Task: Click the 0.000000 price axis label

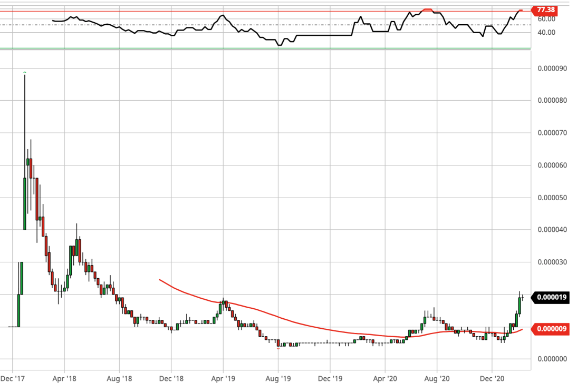Action: point(552,359)
